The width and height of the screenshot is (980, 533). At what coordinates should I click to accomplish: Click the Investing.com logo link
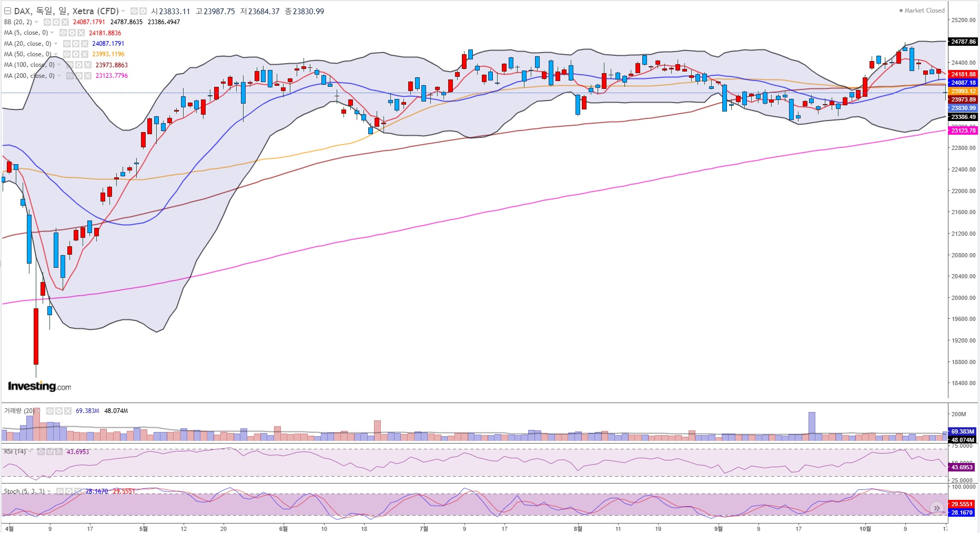click(x=39, y=386)
